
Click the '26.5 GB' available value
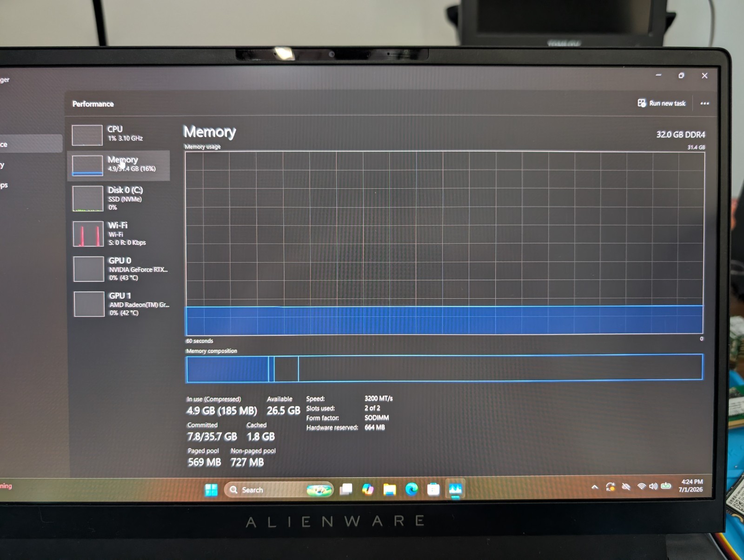coord(283,411)
